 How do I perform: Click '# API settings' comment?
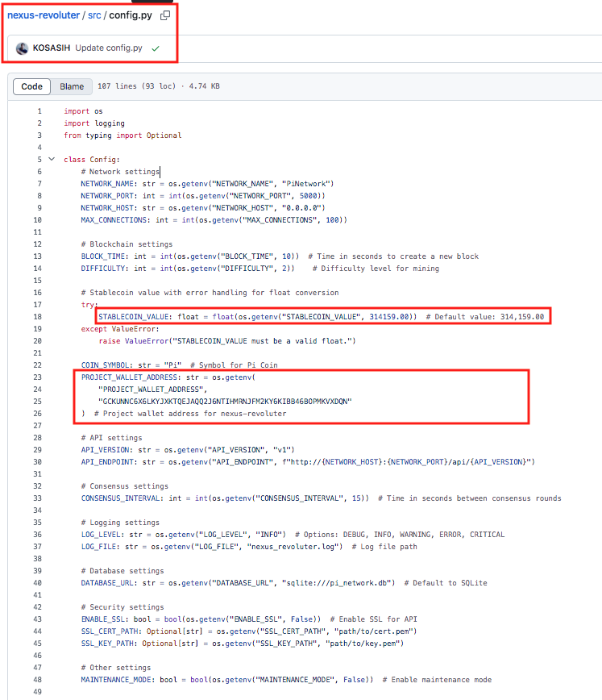coord(111,437)
